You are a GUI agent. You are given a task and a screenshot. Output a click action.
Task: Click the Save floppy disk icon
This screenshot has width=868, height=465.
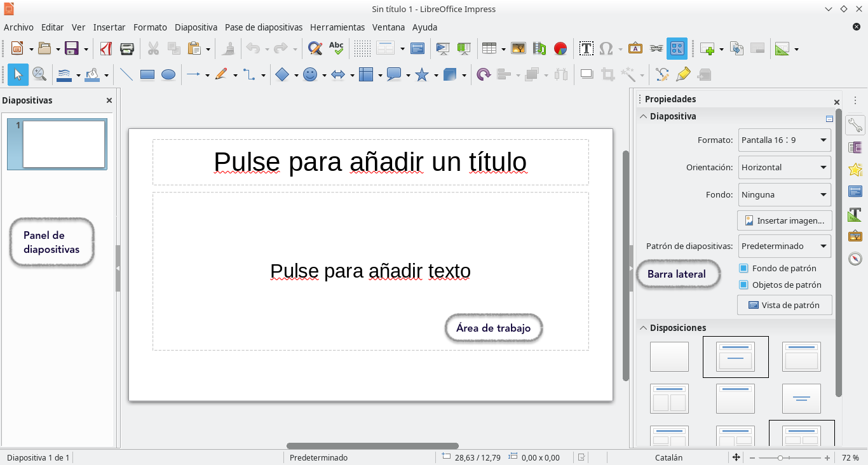click(72, 48)
